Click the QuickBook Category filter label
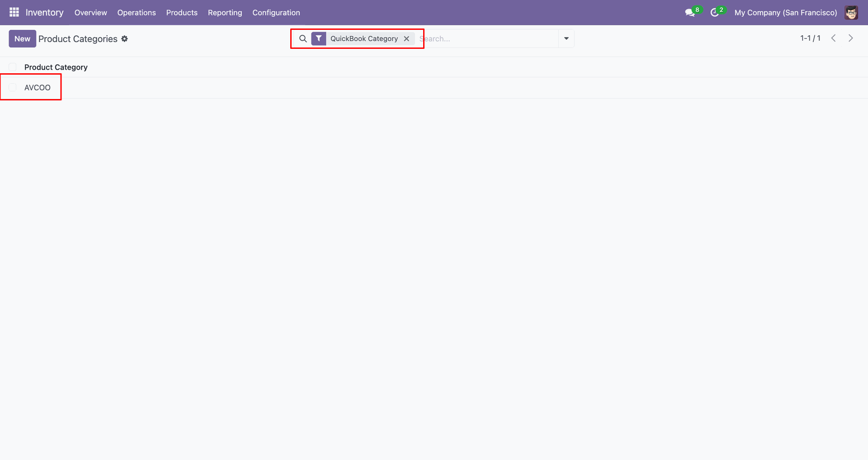This screenshot has height=460, width=868. [364, 38]
